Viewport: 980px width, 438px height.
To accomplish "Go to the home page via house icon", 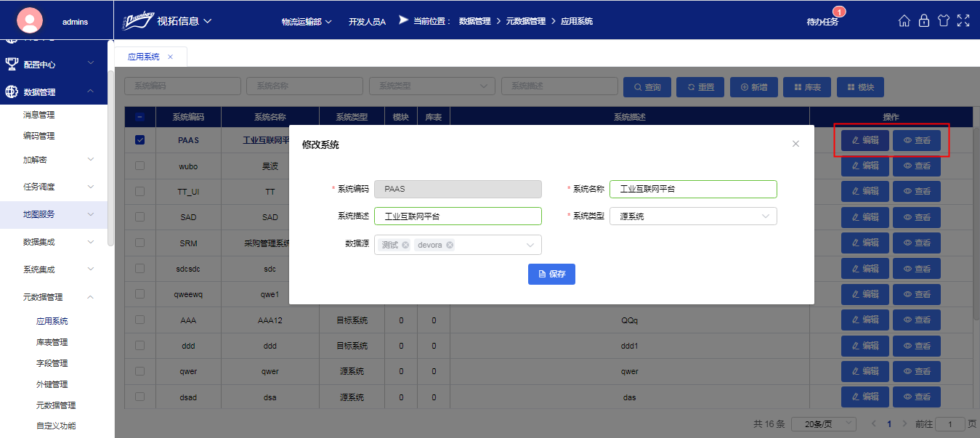I will pos(904,21).
